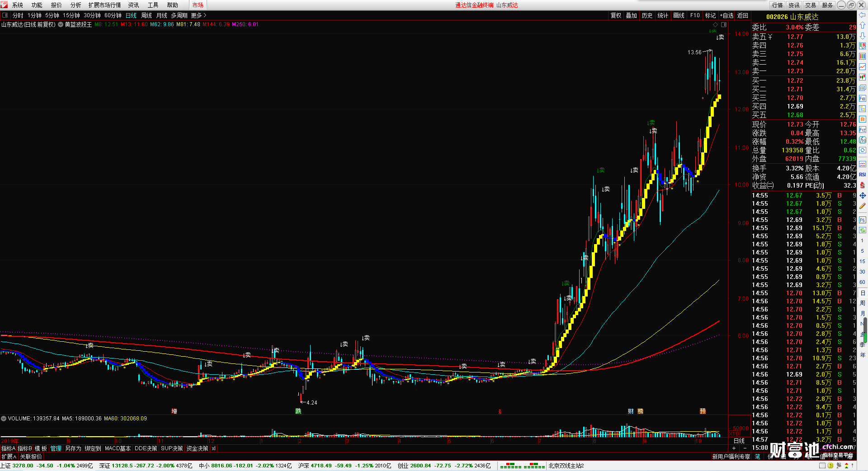The height and width of the screenshot is (471, 868).
Task: Click the four-way move arrows sidebar icon
Action: pos(863,195)
